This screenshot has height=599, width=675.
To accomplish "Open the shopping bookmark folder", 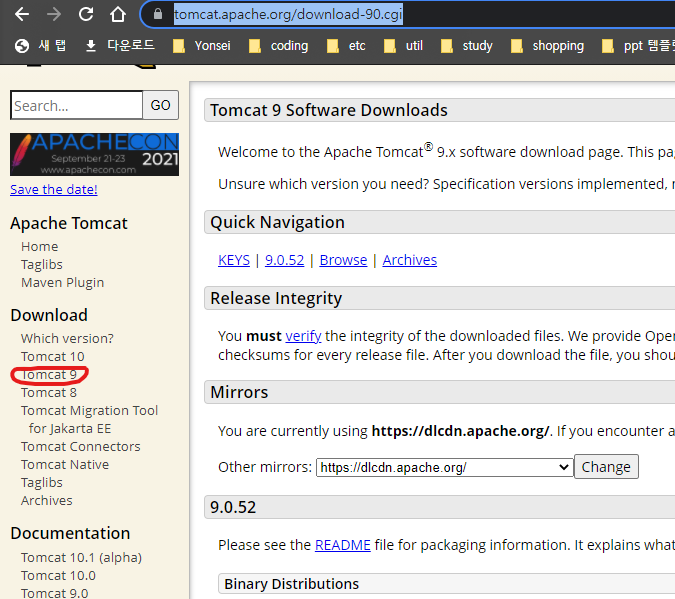I will coord(547,46).
